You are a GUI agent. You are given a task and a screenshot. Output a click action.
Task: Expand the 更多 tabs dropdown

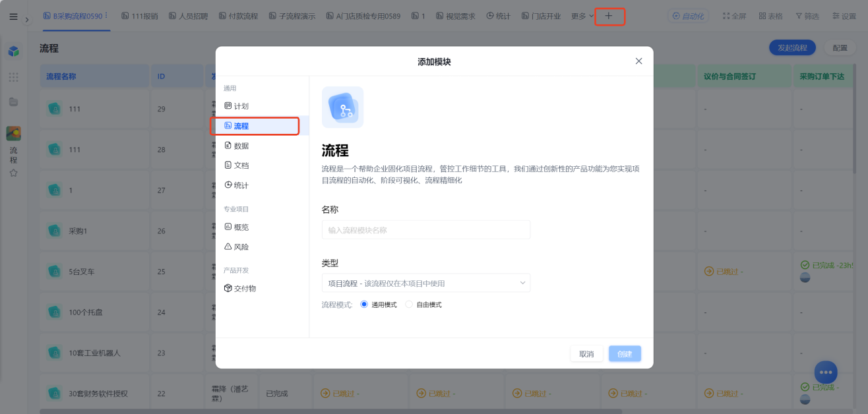(x=582, y=16)
